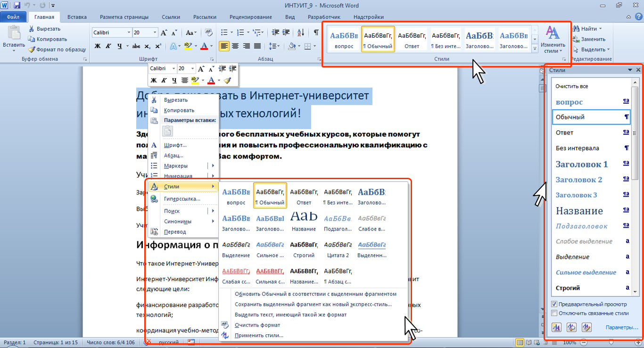
Task: Click Очистить все in the Styles pane
Action: pyautogui.click(x=571, y=86)
